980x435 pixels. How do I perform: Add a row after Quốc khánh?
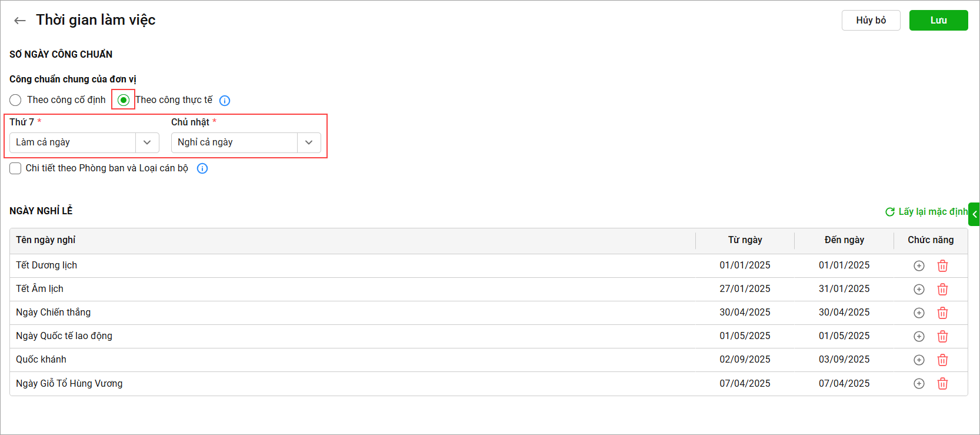coord(919,360)
